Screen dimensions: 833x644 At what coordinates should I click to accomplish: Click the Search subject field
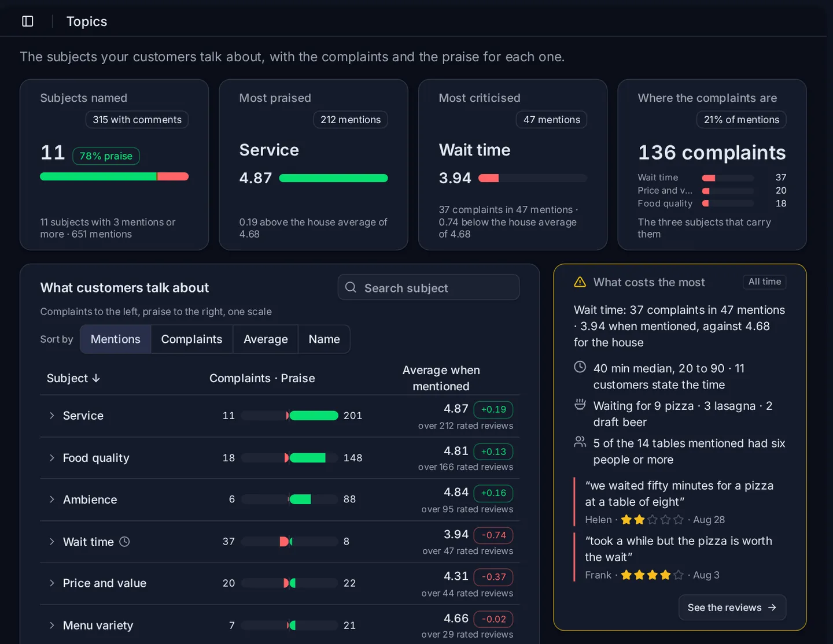coord(429,287)
